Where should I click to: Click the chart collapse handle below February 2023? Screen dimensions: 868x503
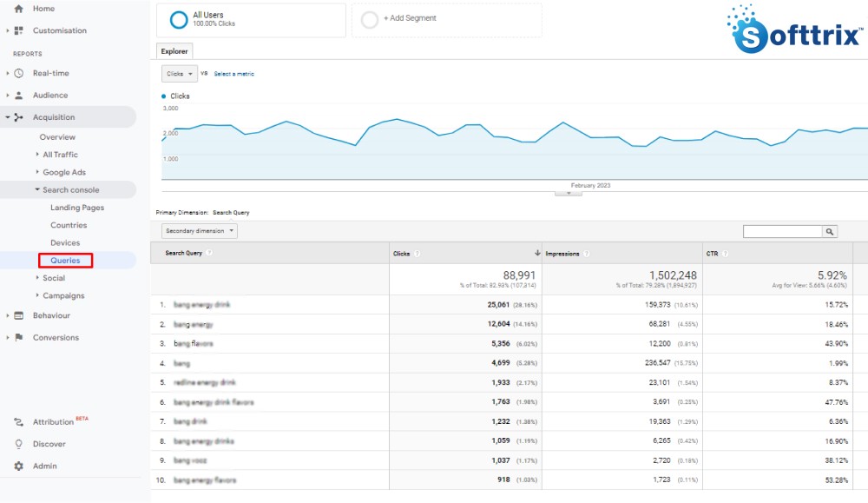coord(569,194)
